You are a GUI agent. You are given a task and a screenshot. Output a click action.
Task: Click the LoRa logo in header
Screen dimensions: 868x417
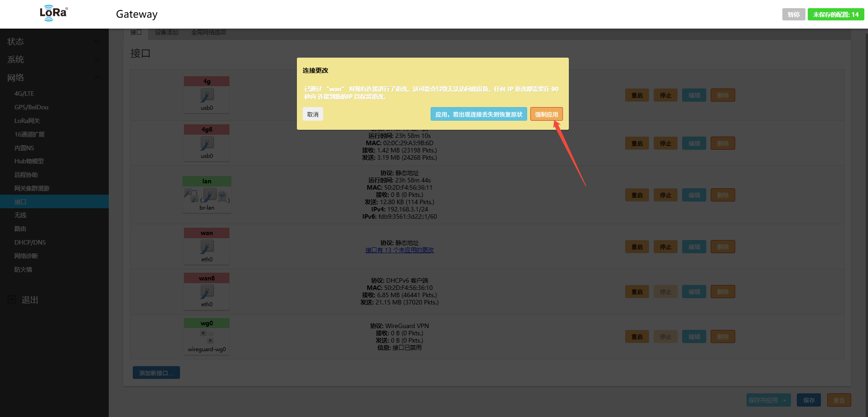pyautogui.click(x=53, y=13)
